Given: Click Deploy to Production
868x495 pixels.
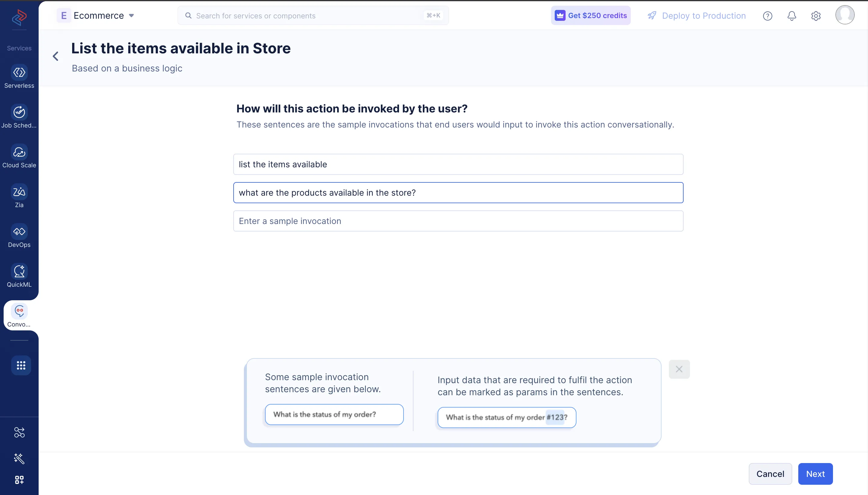Looking at the screenshot, I should pos(696,16).
